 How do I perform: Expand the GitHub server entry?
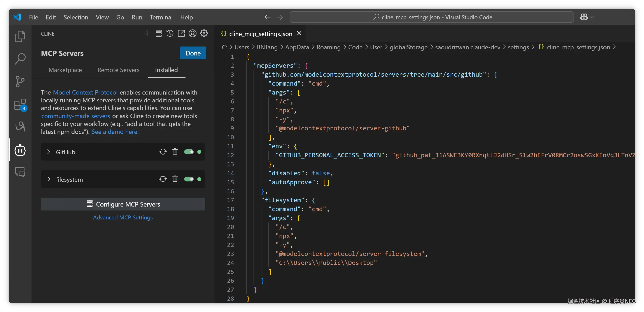(x=49, y=152)
